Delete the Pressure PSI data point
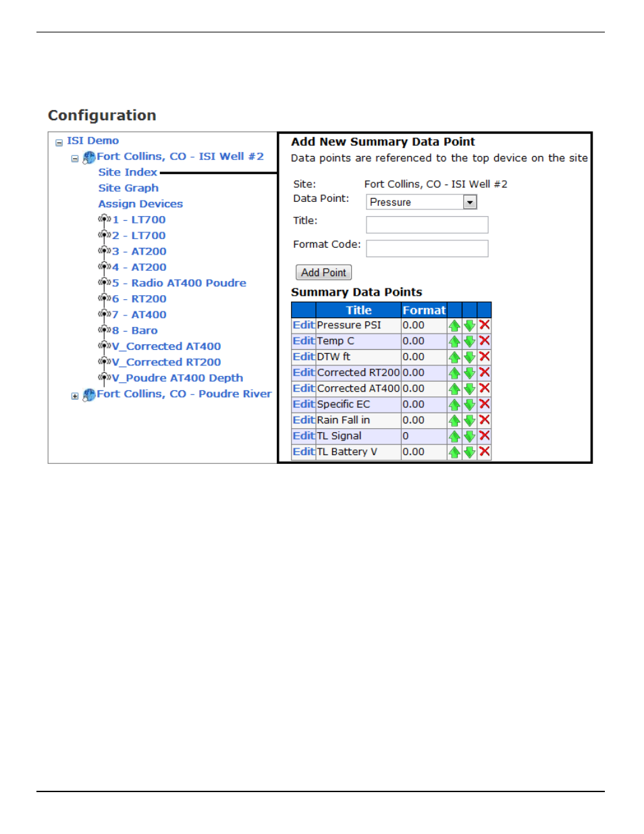The width and height of the screenshot is (644, 834). pyautogui.click(x=484, y=325)
